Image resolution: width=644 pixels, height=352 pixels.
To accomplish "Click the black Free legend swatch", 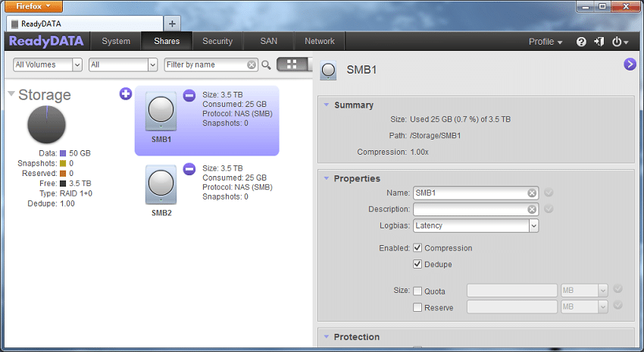I will click(63, 184).
